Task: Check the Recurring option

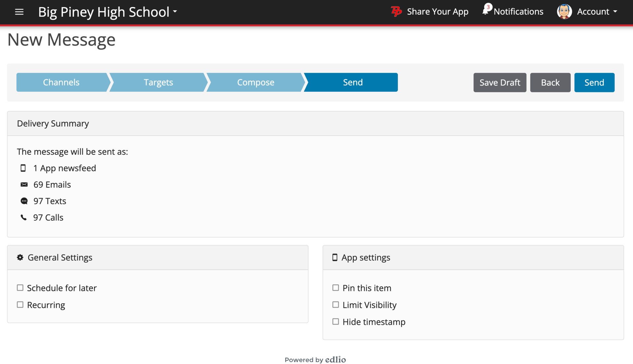Action: pyautogui.click(x=20, y=305)
